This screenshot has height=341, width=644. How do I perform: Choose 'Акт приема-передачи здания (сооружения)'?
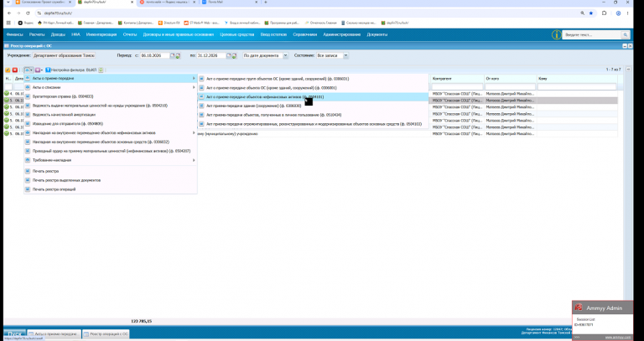click(314, 106)
